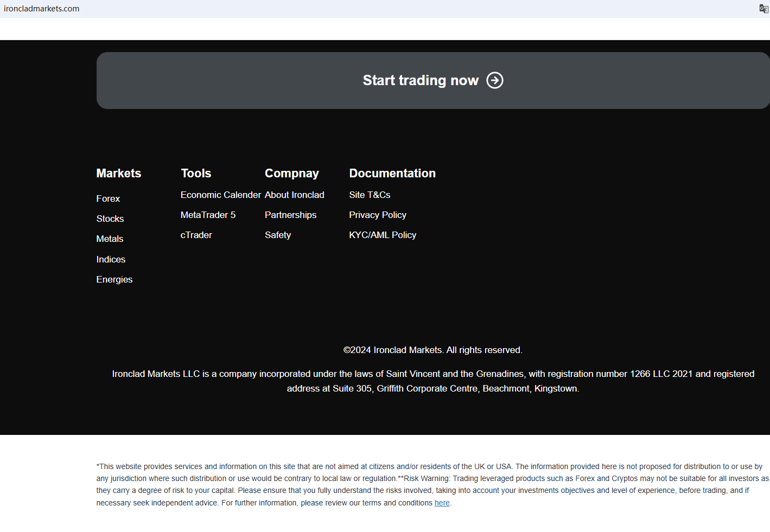Image resolution: width=770 pixels, height=532 pixels.
Task: Open the cTrader tool link
Action: click(x=196, y=235)
